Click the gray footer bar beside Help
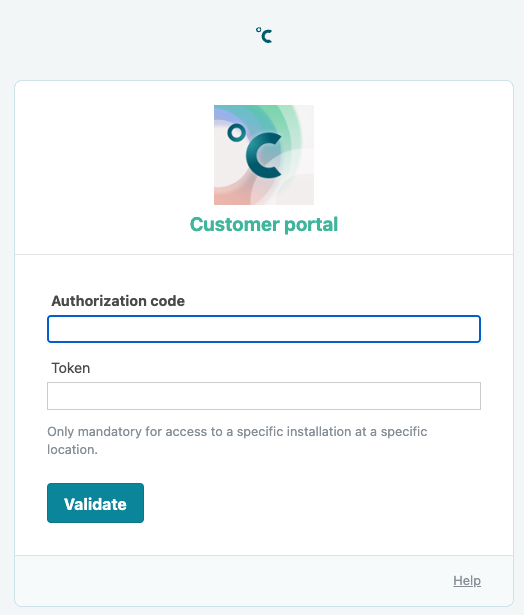 [234, 580]
